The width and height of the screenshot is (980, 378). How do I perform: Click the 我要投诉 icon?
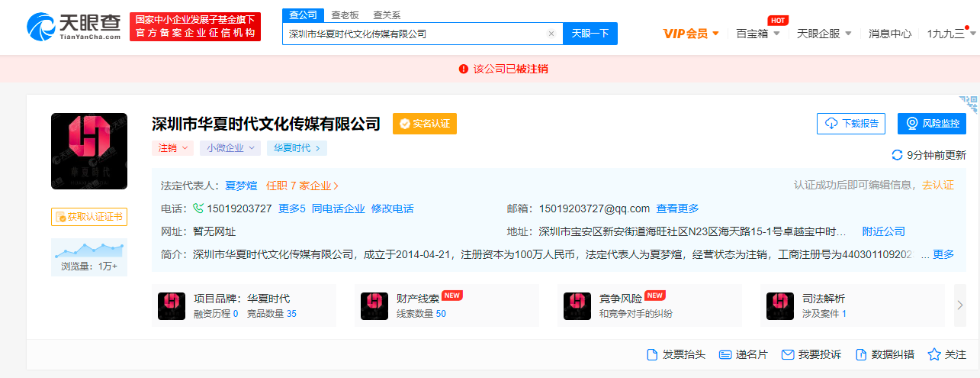click(x=788, y=354)
